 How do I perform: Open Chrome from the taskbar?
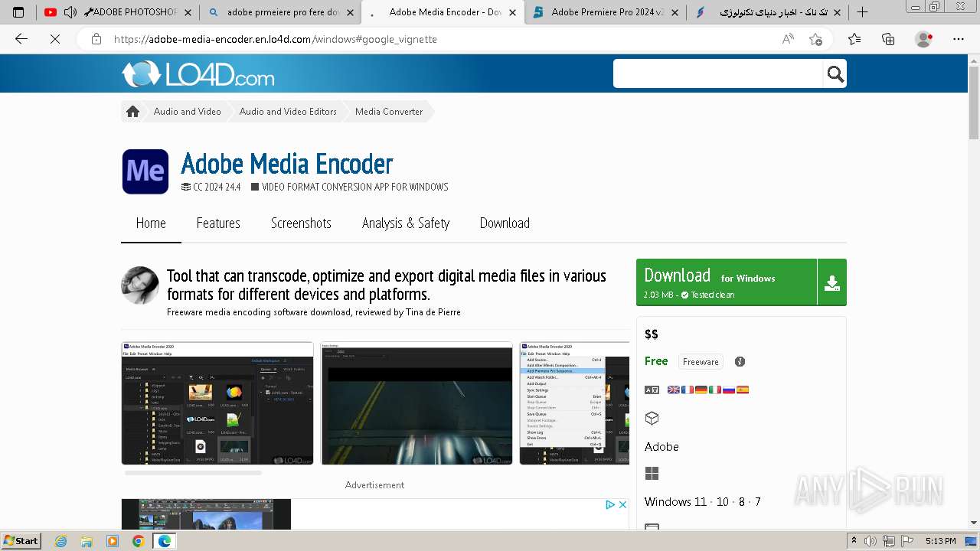(138, 541)
